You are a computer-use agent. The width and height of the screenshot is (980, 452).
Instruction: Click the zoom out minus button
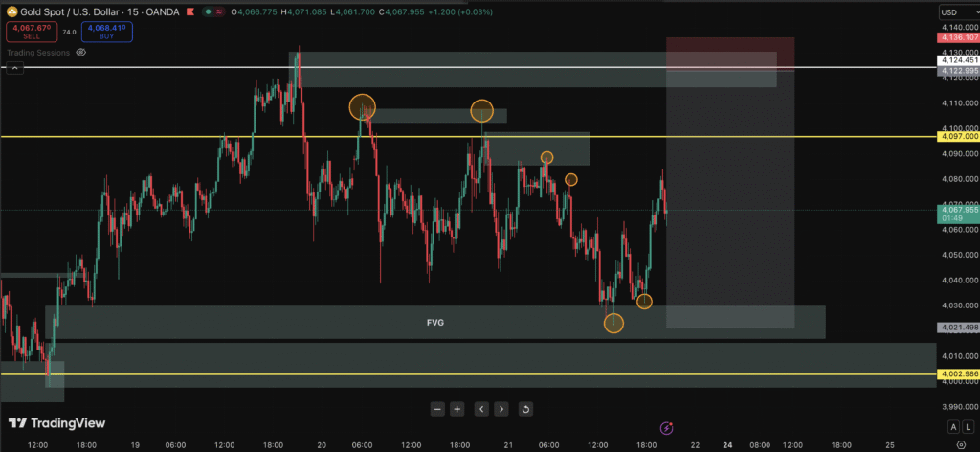click(437, 409)
